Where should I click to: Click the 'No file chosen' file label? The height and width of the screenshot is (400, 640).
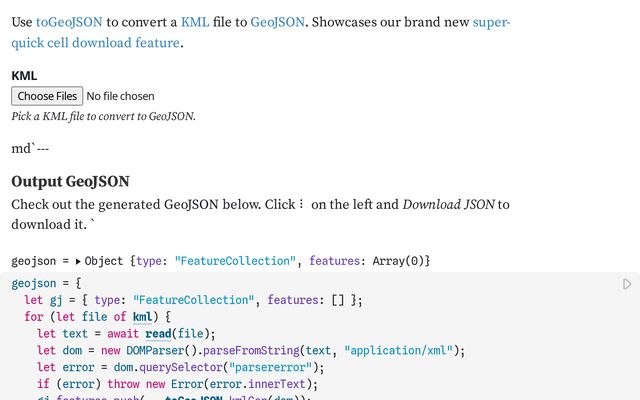(120, 96)
